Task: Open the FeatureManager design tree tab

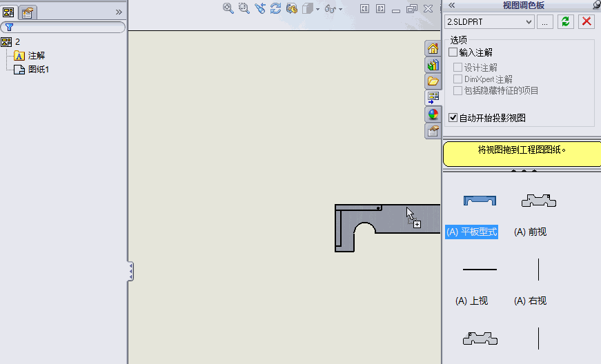Action: 8,12
